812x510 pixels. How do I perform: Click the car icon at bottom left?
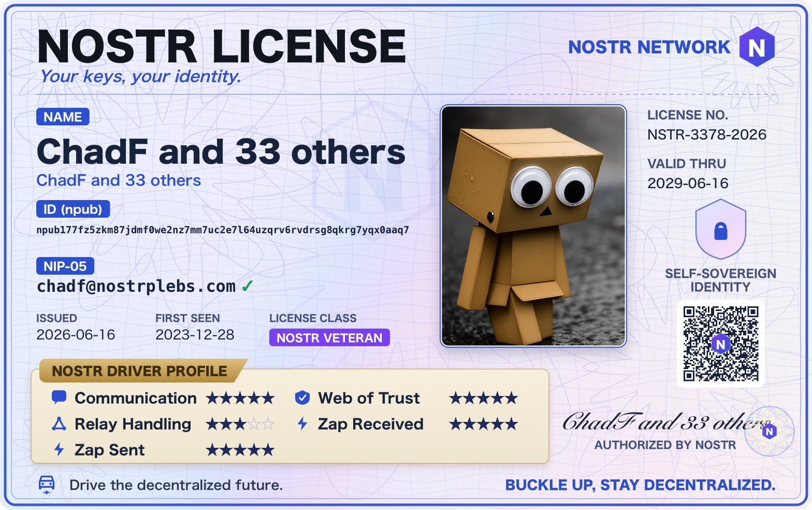47,485
